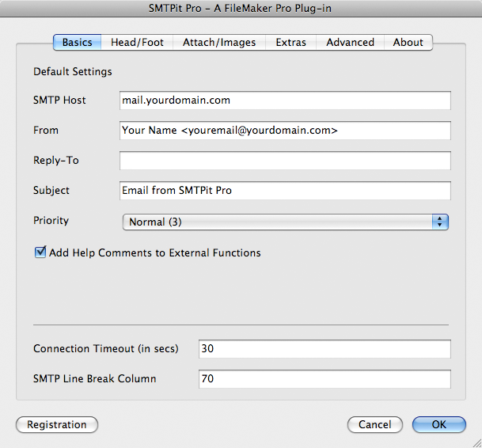482x448 pixels.
Task: Open the Registration dialog
Action: pyautogui.click(x=57, y=424)
